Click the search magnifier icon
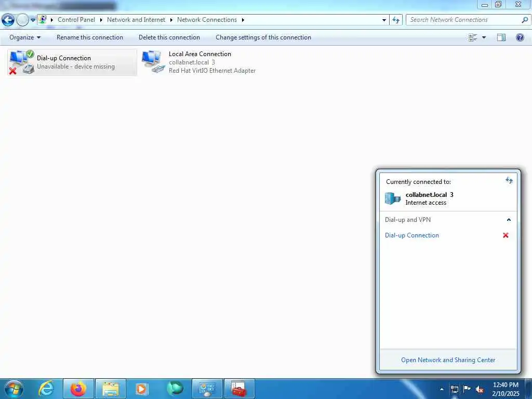 pos(525,20)
